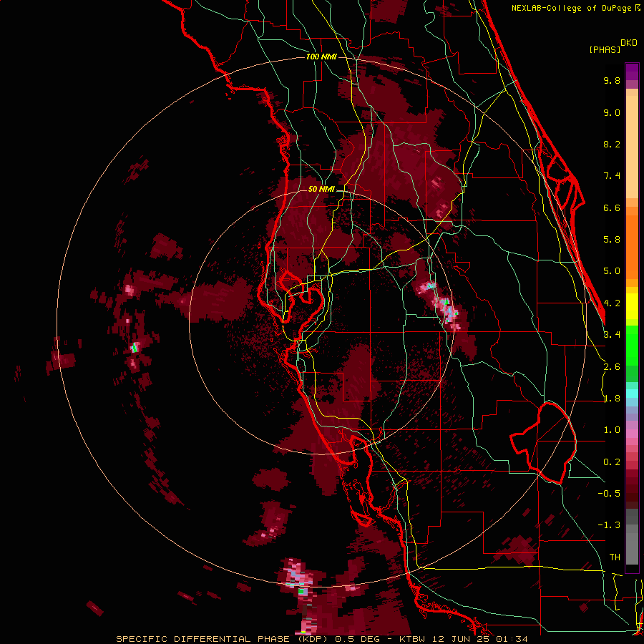Click the 3.4 scale value

(x=612, y=335)
